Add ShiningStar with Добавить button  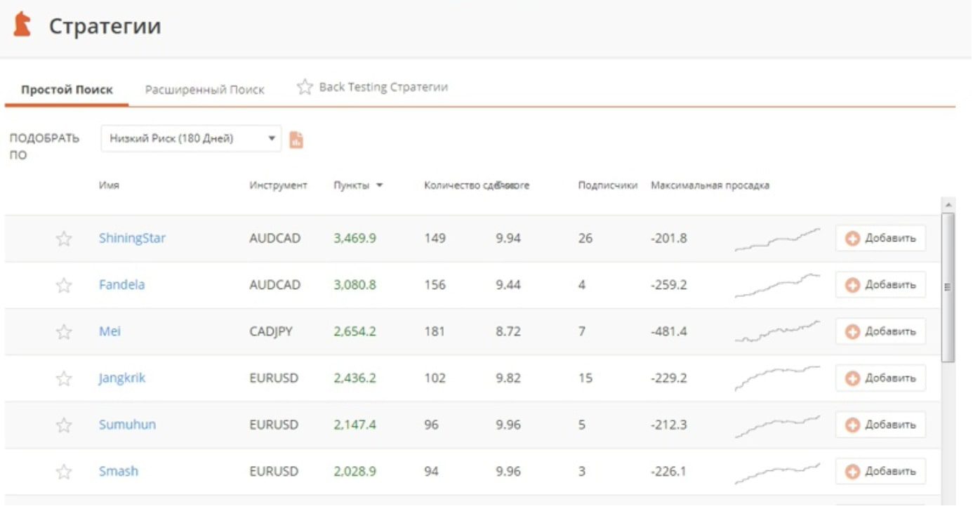[880, 239]
